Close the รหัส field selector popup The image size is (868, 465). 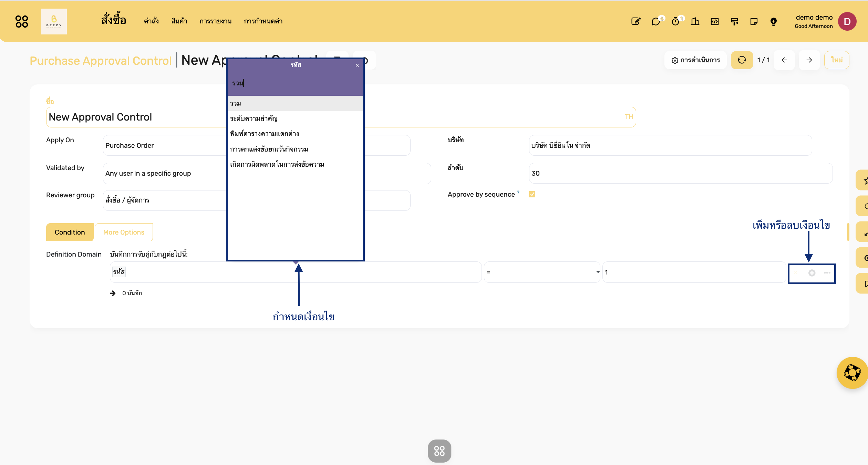357,65
